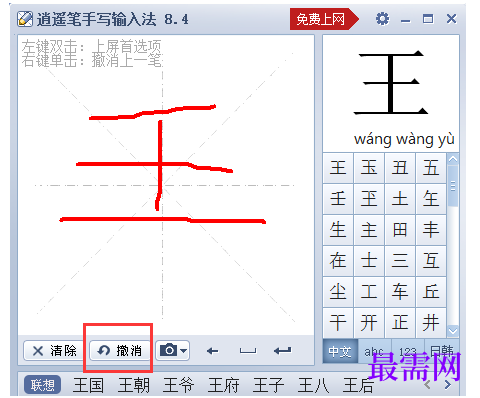
Task: Show previous suggested phrases with < arrow
Action: pyautogui.click(x=427, y=385)
